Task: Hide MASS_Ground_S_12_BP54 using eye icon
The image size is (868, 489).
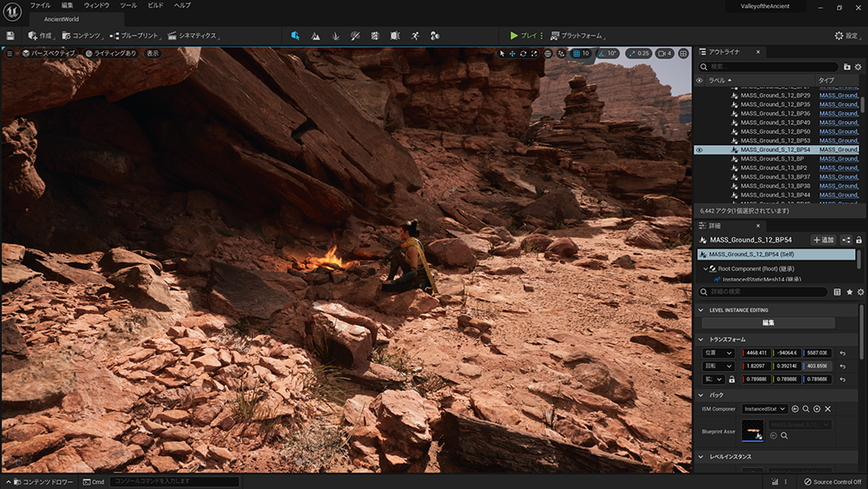Action: point(699,149)
